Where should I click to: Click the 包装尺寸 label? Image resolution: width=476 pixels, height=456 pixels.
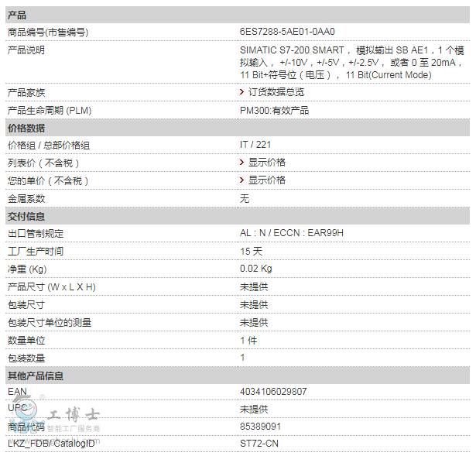tap(26, 305)
